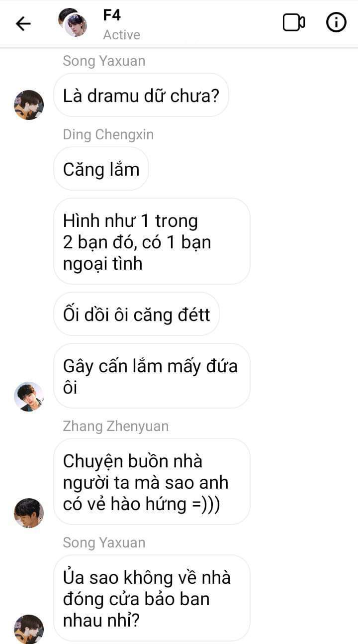Tap the F4 group name header
Viewport: 358px width, 644px height.
[112, 15]
